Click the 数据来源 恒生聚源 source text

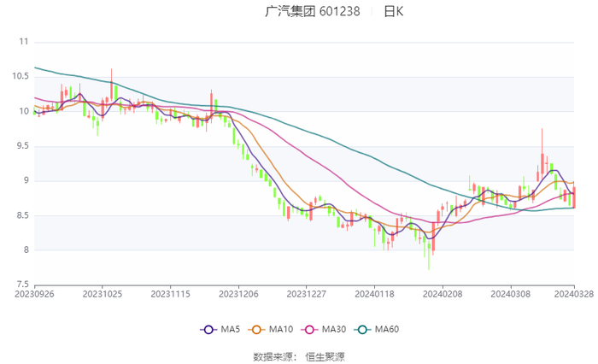click(299, 355)
